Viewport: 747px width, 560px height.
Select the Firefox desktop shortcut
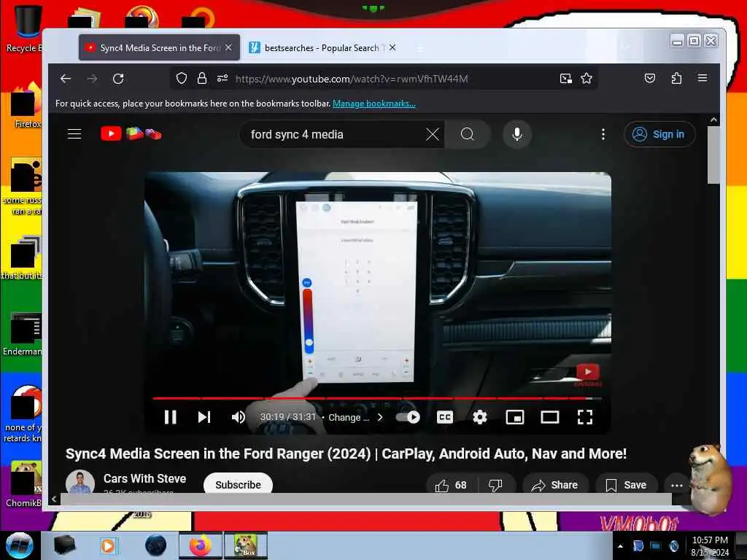[26, 106]
